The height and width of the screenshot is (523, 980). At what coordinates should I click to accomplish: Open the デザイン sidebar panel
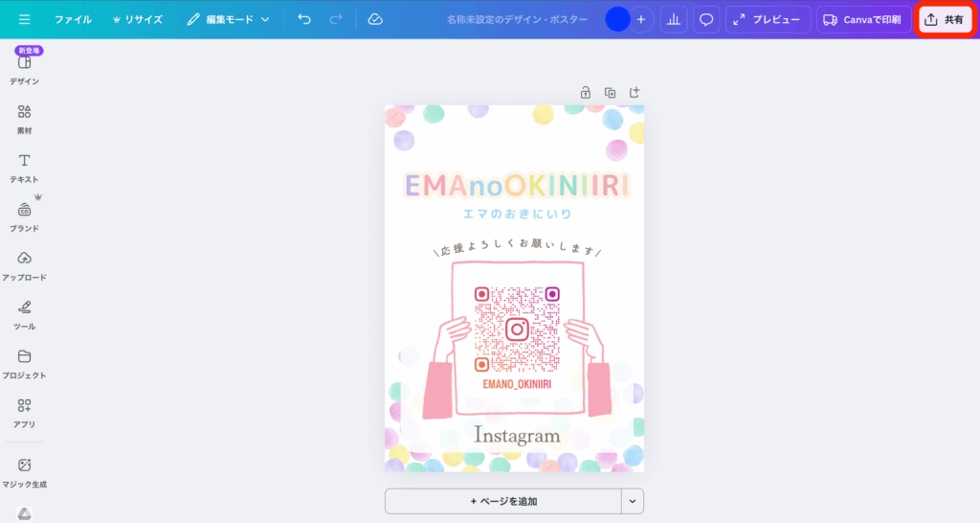24,70
